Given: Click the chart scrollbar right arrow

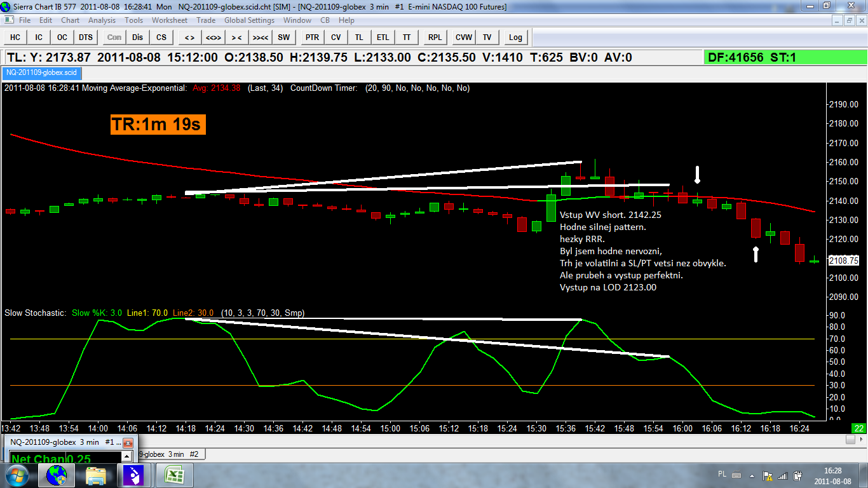Looking at the screenshot, I should coord(862,439).
